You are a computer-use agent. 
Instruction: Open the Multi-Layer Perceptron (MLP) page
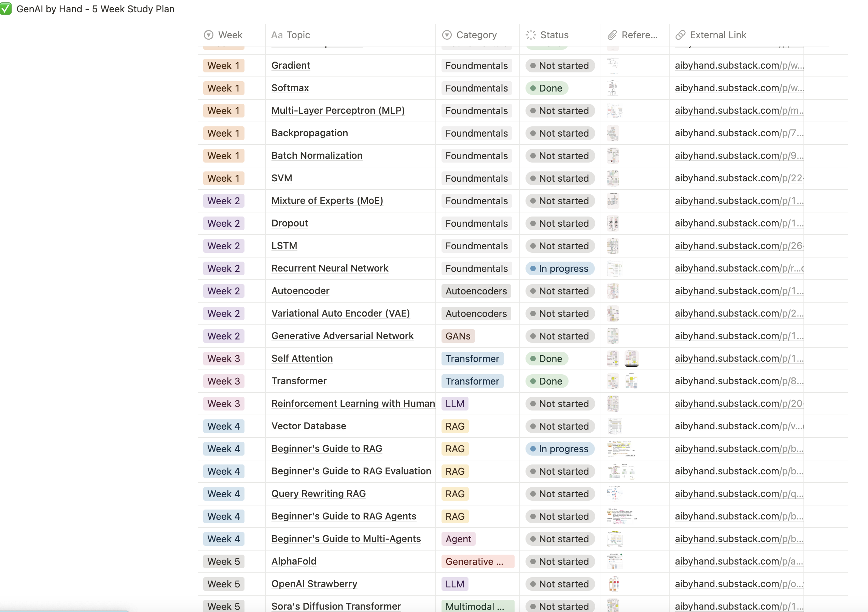338,110
